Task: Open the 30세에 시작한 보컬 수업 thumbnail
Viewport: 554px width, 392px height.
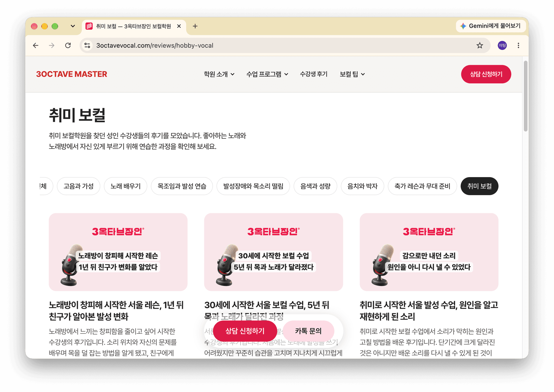Action: pyautogui.click(x=273, y=252)
